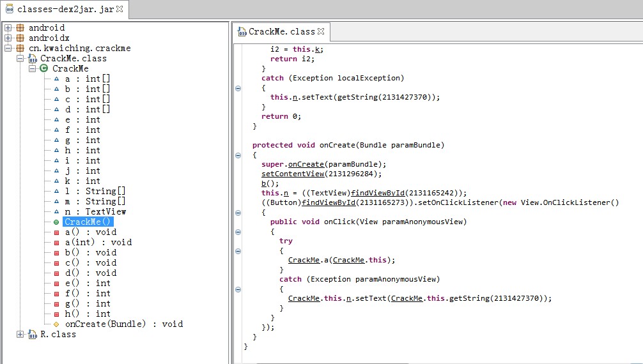
Task: Click red method icon beside e() : int
Action: pyautogui.click(x=57, y=284)
